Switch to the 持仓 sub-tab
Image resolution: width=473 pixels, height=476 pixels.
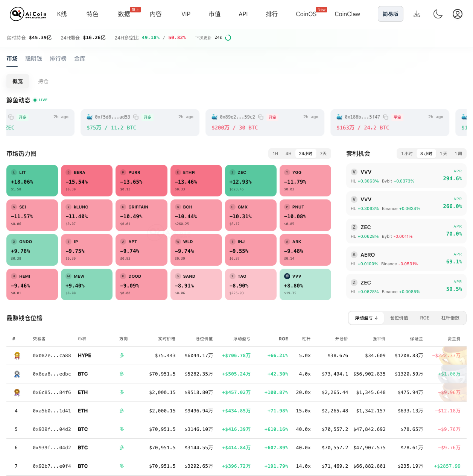pyautogui.click(x=43, y=81)
